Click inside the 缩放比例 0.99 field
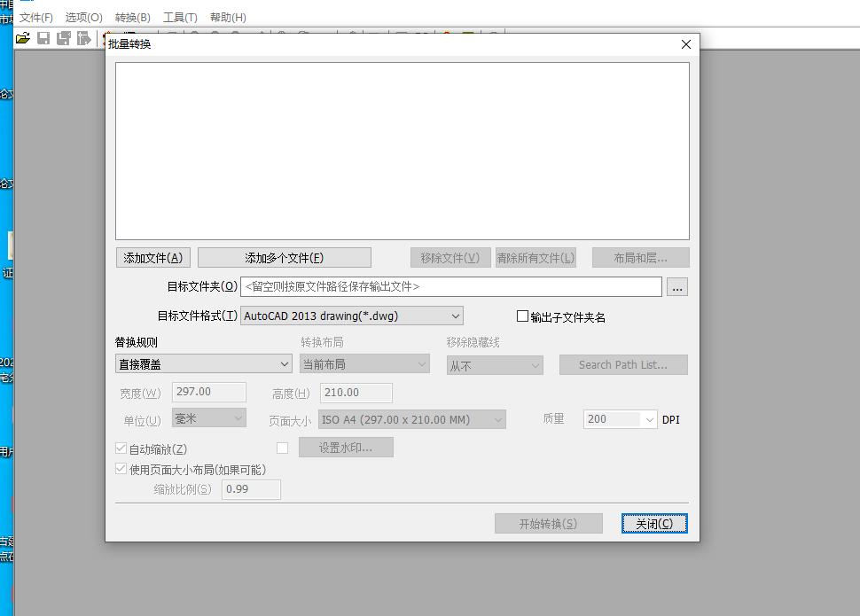This screenshot has width=860, height=616. tap(250, 488)
